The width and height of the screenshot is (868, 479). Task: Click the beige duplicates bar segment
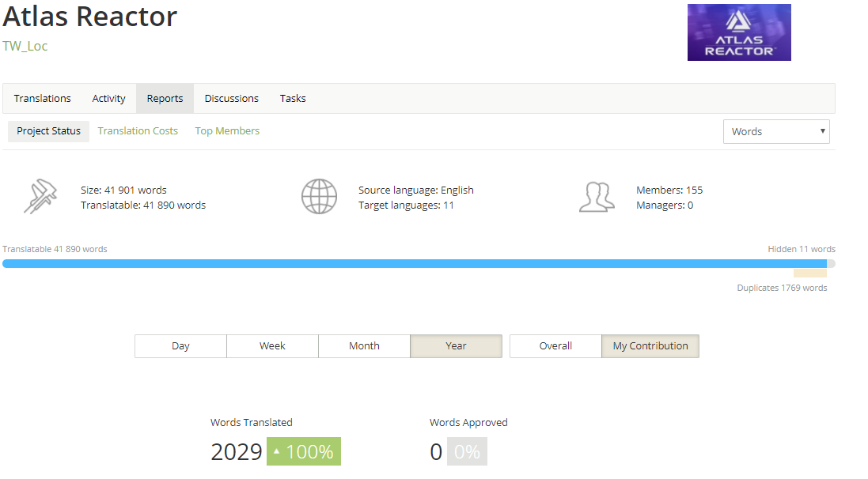click(810, 273)
